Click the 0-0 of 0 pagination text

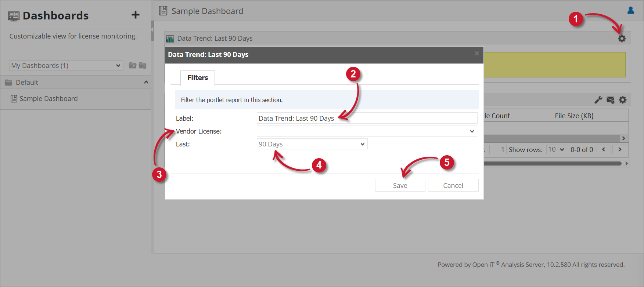pyautogui.click(x=582, y=150)
